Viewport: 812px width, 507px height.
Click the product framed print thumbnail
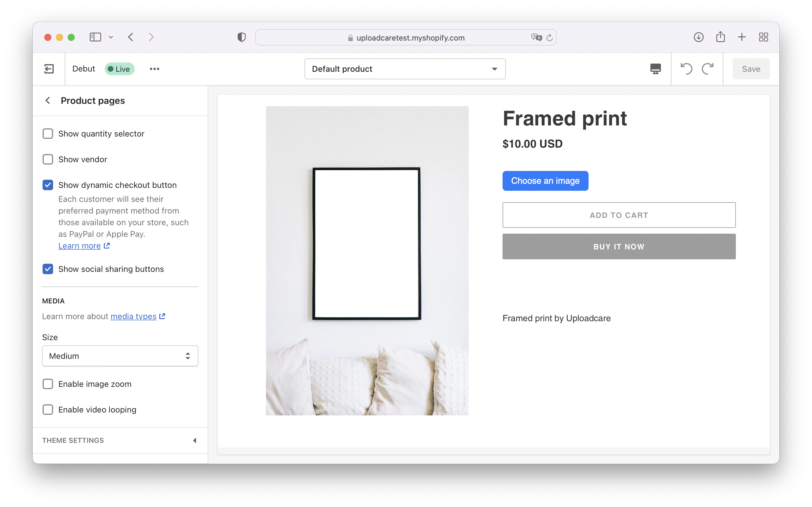(x=367, y=261)
